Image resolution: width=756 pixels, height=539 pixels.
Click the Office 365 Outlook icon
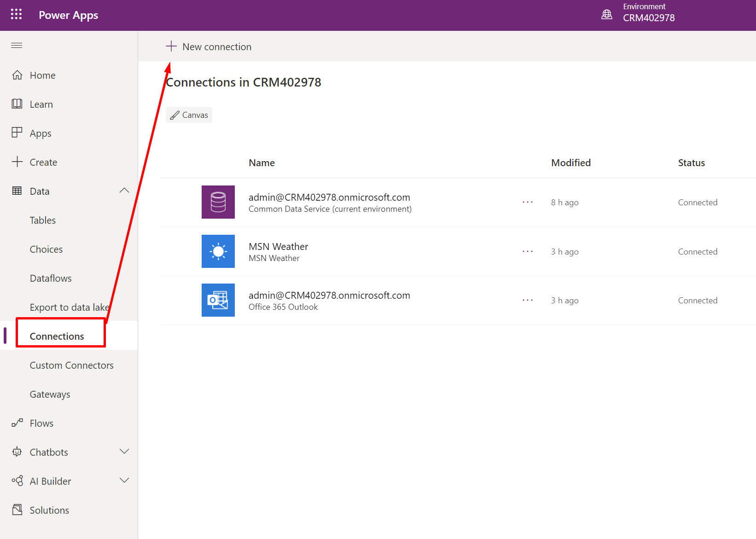tap(218, 300)
